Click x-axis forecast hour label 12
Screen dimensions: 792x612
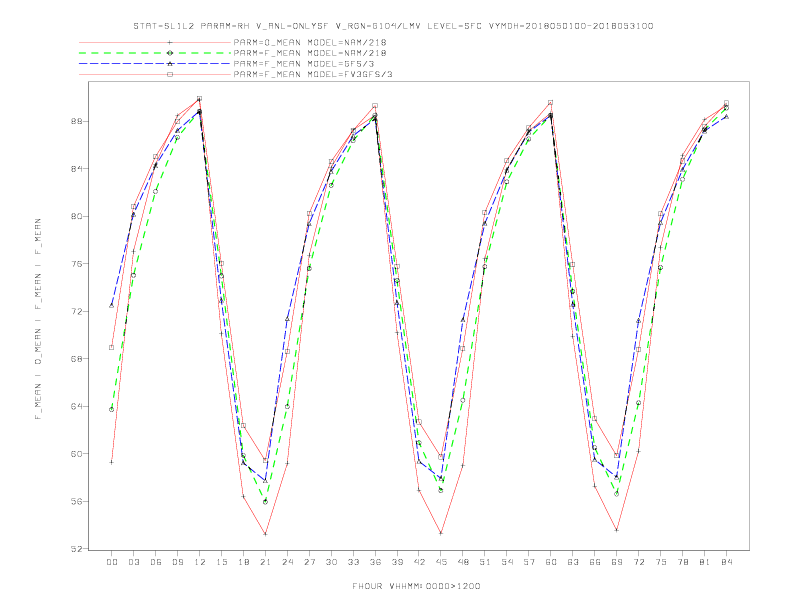[200, 562]
